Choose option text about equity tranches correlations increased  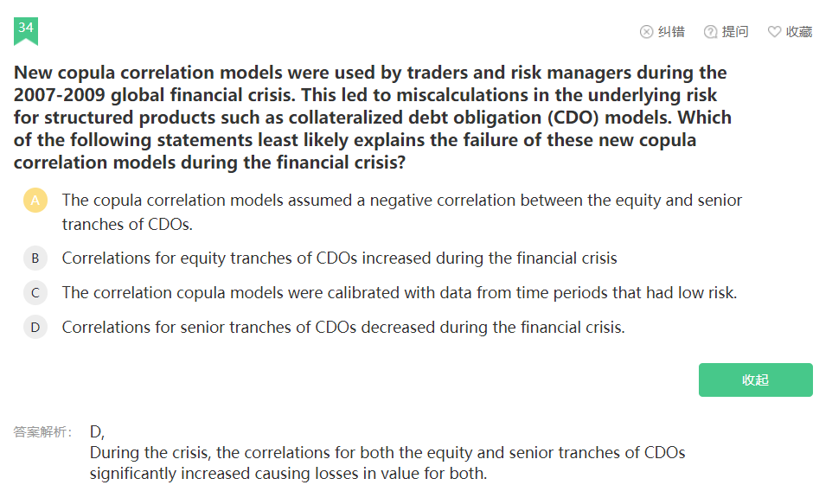coord(340,258)
